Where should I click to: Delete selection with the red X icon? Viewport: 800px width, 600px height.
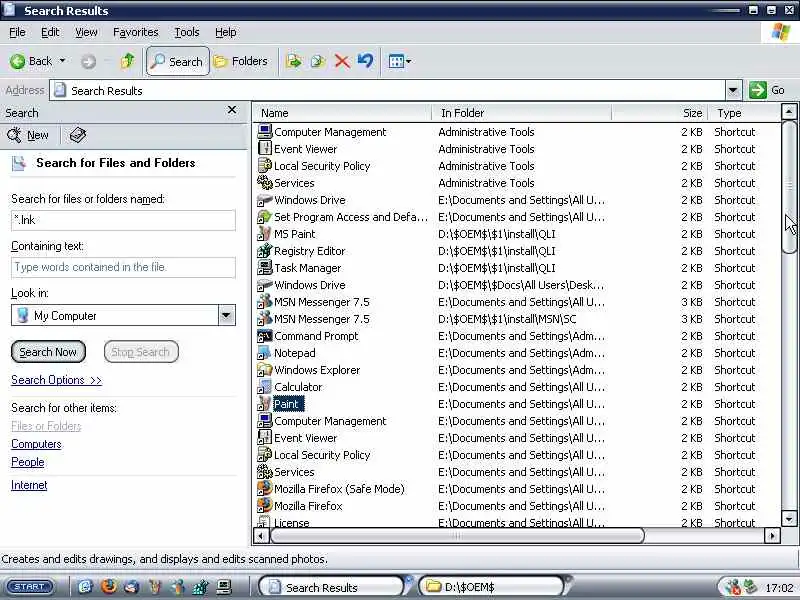[x=342, y=62]
